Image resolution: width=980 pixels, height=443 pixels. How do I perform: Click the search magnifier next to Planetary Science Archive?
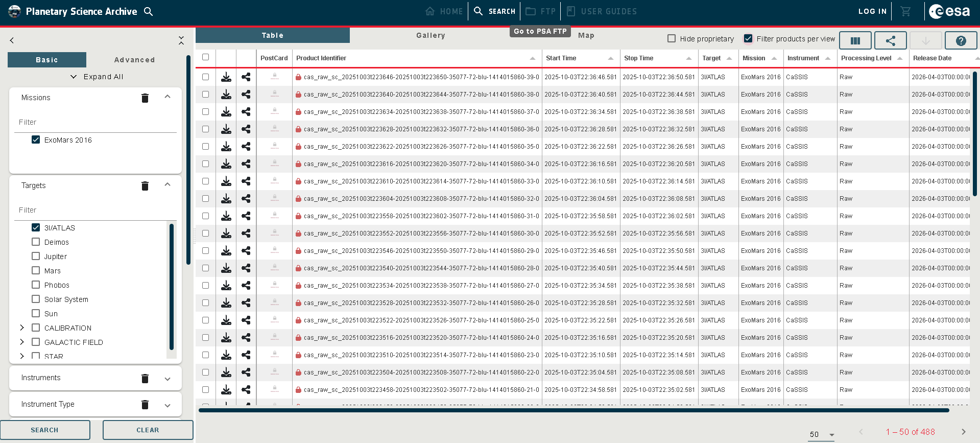click(x=149, y=11)
